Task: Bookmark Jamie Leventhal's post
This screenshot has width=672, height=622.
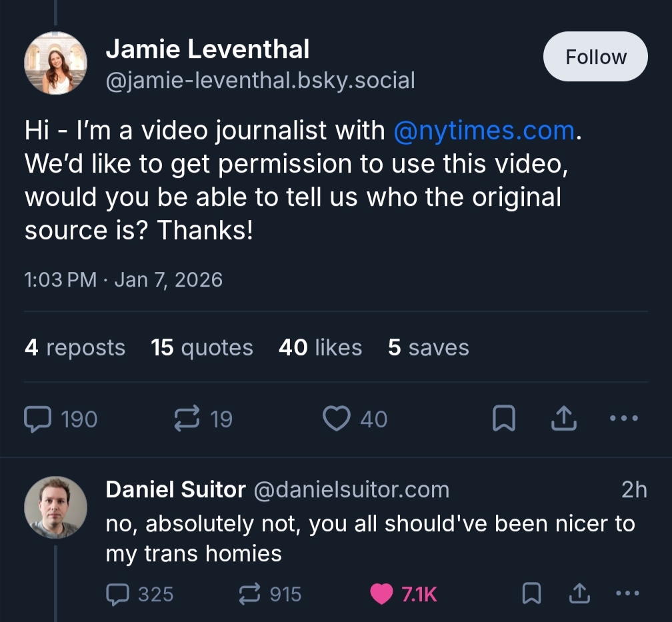Action: pyautogui.click(x=503, y=419)
